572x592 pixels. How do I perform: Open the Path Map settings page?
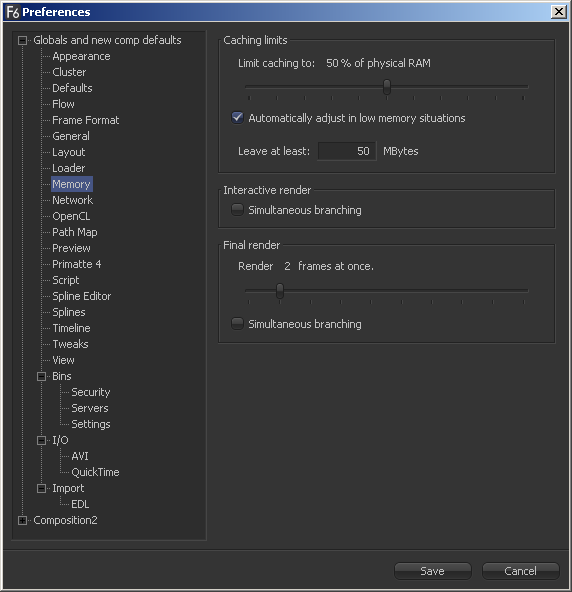click(x=74, y=232)
